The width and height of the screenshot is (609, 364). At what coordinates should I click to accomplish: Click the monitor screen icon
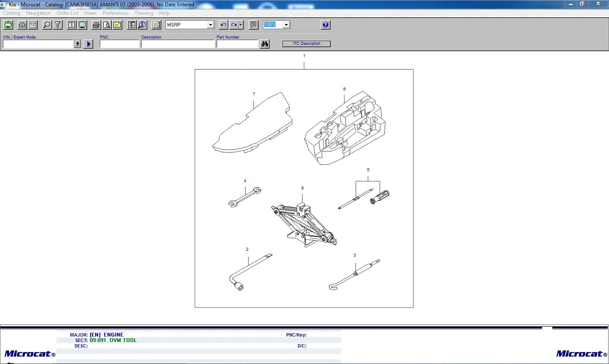click(82, 25)
